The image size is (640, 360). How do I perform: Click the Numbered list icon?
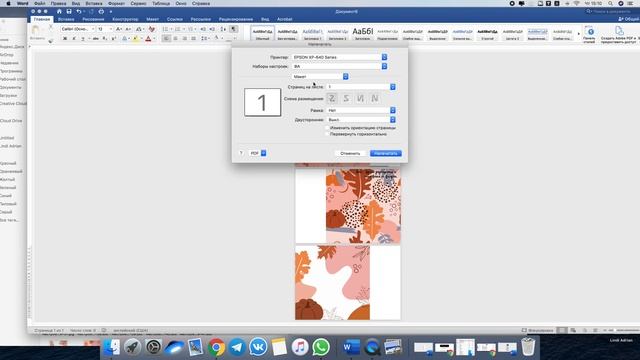(178, 29)
